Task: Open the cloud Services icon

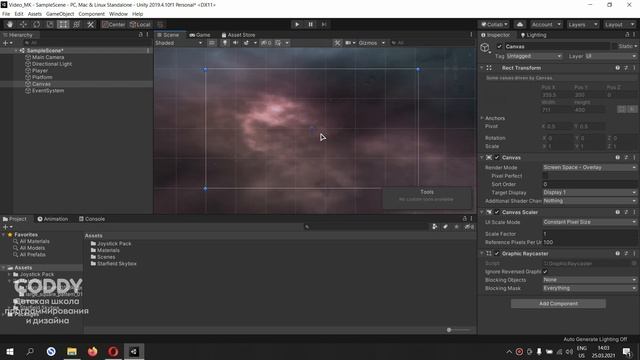Action: tap(520, 24)
